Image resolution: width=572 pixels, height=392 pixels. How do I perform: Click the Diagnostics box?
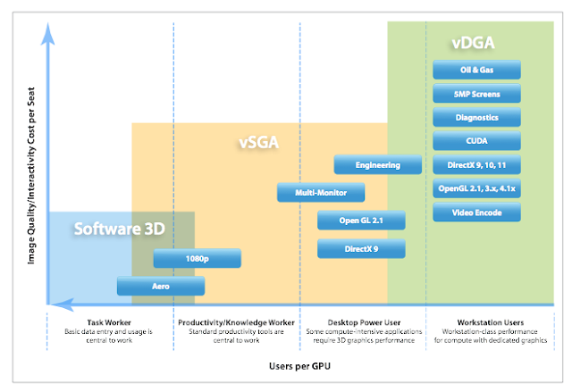click(x=476, y=117)
